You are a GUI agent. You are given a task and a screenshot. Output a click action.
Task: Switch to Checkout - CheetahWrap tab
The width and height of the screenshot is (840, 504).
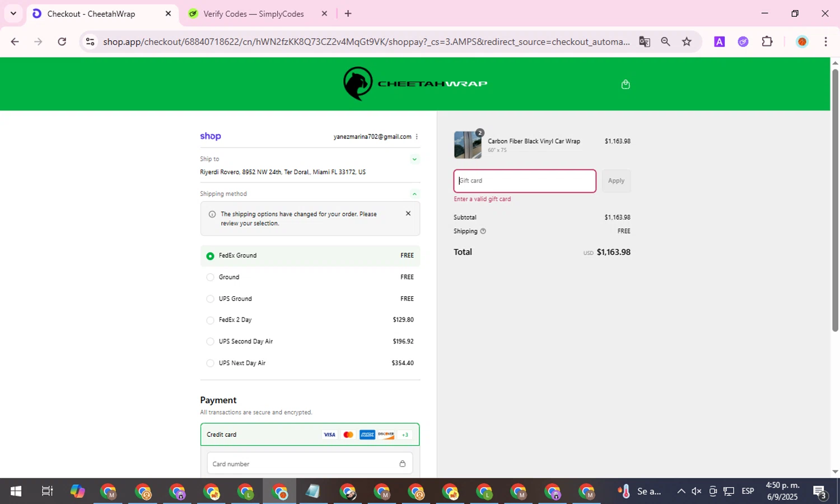click(102, 13)
